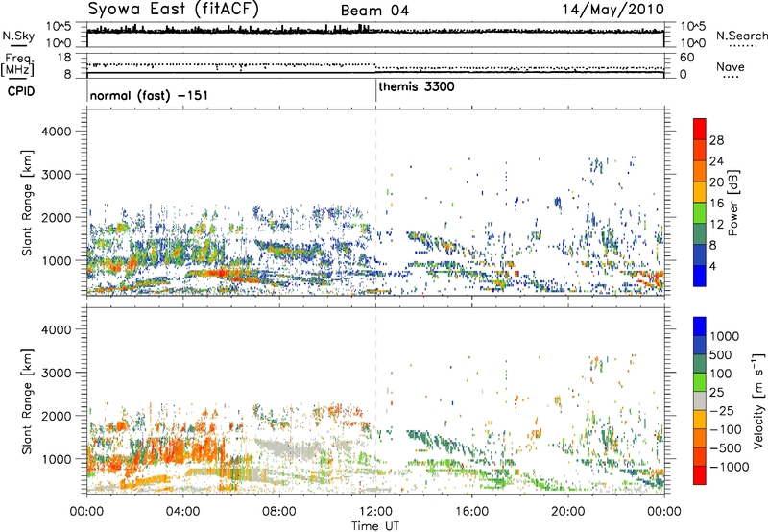Viewport: 768px width, 532px height.
Task: Pick the red bottom segment of velocity color bar
Action: pos(700,475)
